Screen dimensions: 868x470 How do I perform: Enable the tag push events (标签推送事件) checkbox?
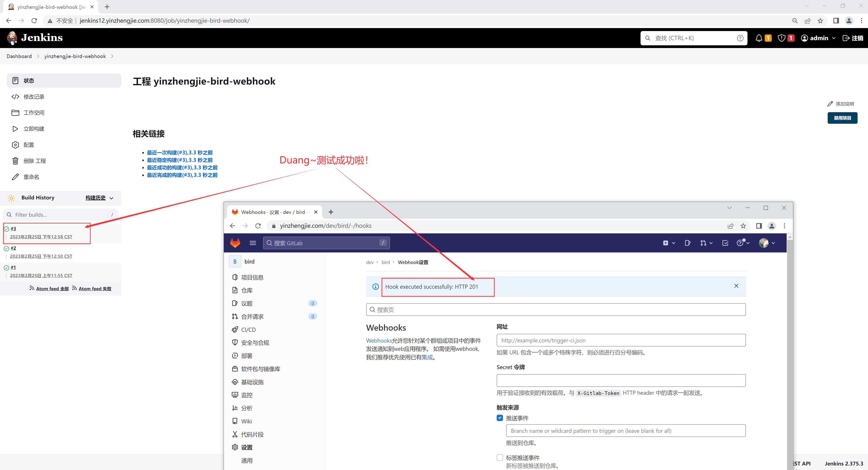(x=500, y=457)
